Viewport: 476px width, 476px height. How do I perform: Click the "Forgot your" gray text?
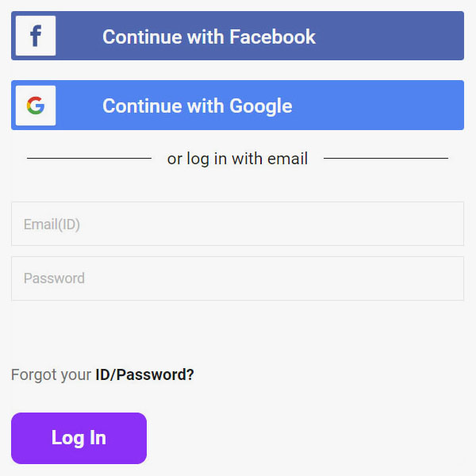[51, 374]
